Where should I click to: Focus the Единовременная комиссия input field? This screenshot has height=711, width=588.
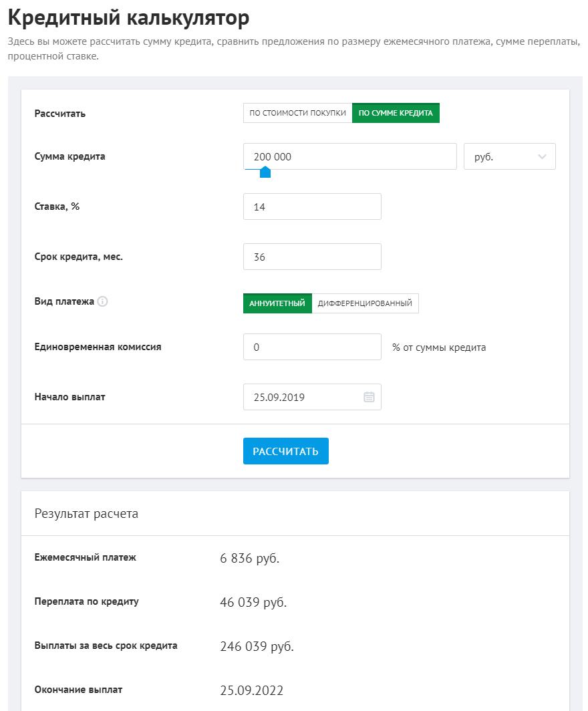[x=312, y=347]
